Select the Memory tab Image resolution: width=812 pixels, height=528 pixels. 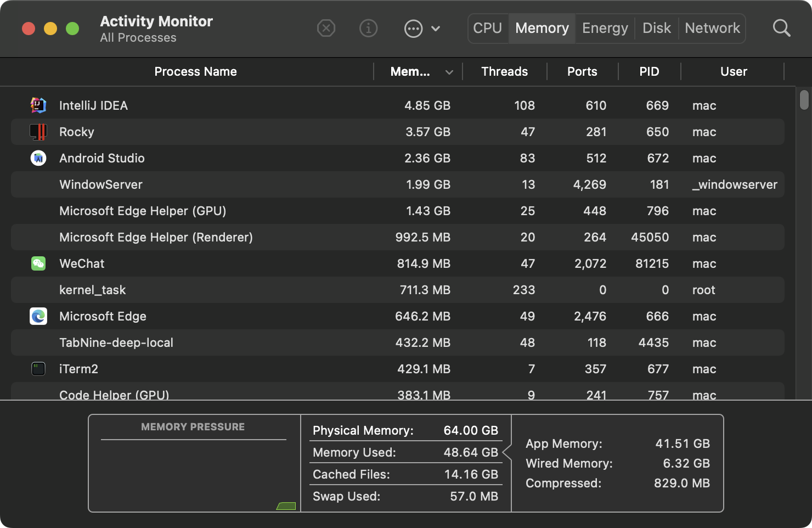click(x=542, y=28)
